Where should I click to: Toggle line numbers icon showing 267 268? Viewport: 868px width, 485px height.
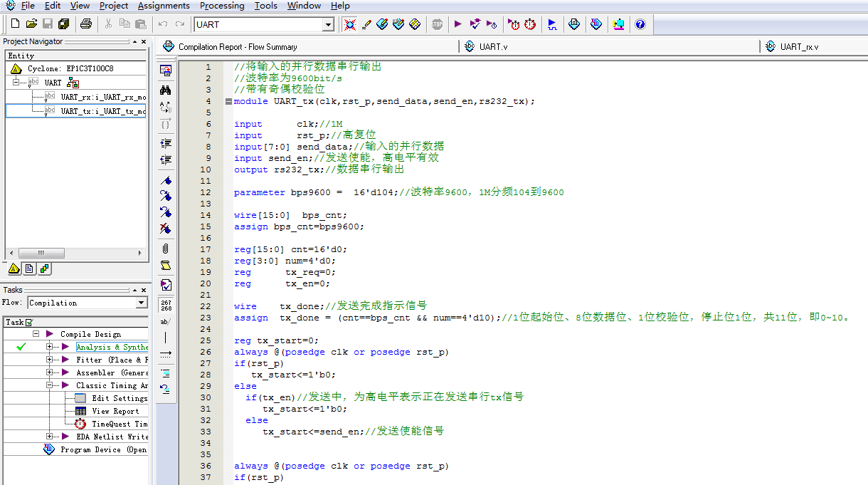coord(165,305)
